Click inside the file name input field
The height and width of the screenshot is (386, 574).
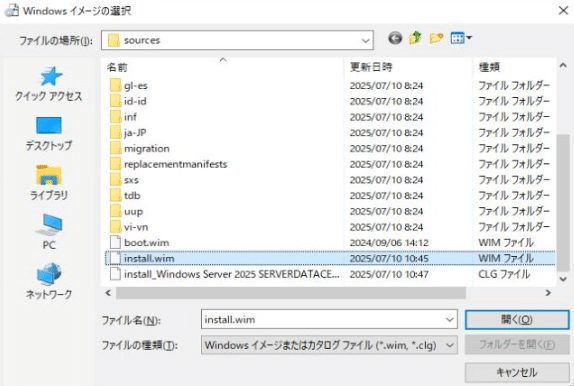click(322, 320)
